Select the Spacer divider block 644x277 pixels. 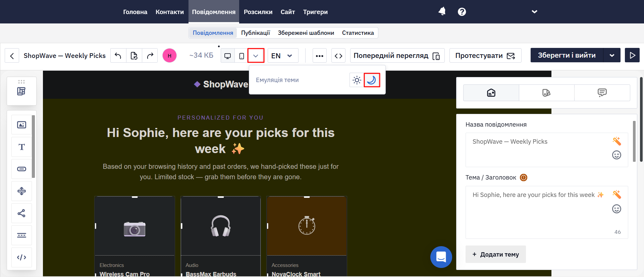coord(21,191)
